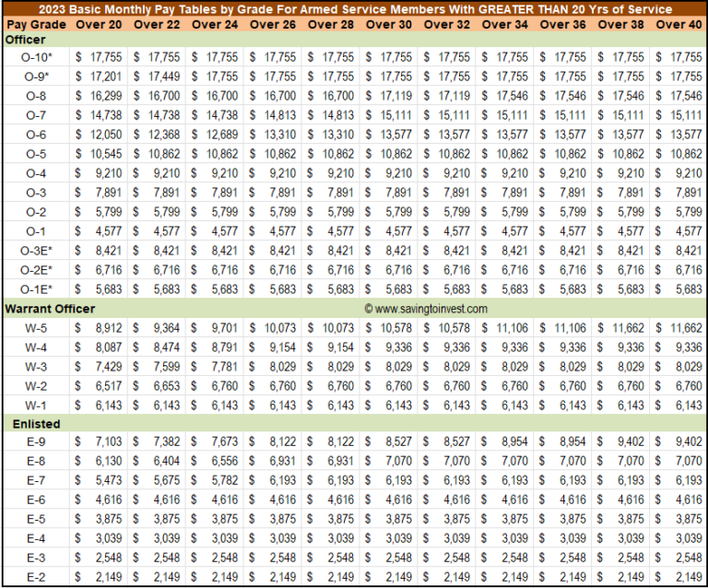708x588 pixels.
Task: Select the Over 40 column header
Action: pos(678,24)
